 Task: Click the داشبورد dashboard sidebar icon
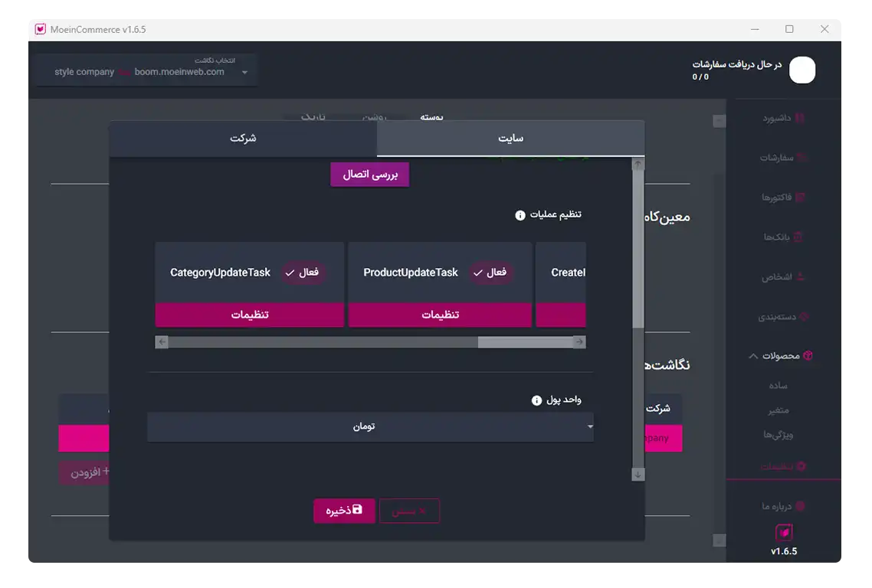coord(800,118)
